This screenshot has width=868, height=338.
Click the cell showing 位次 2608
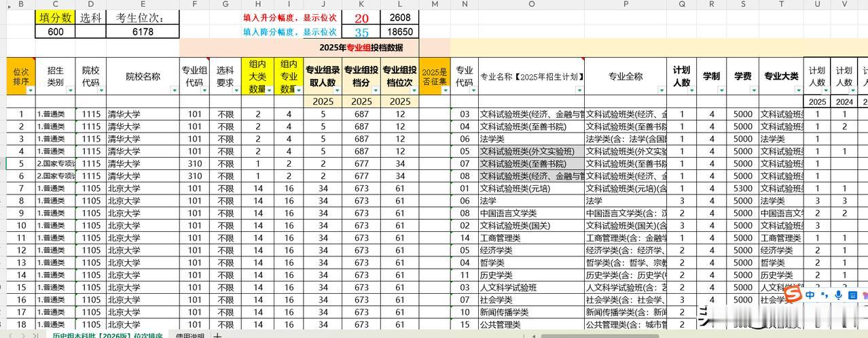pos(400,18)
